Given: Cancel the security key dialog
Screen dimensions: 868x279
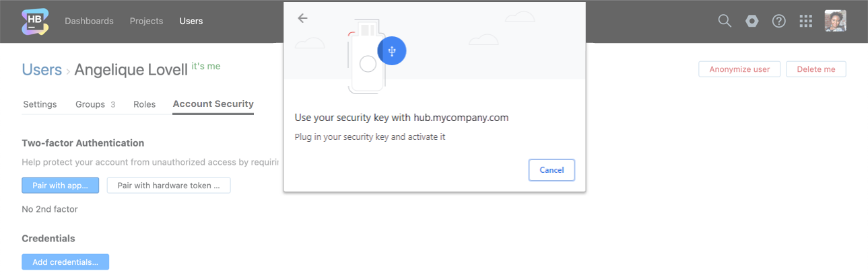Looking at the screenshot, I should [x=552, y=170].
